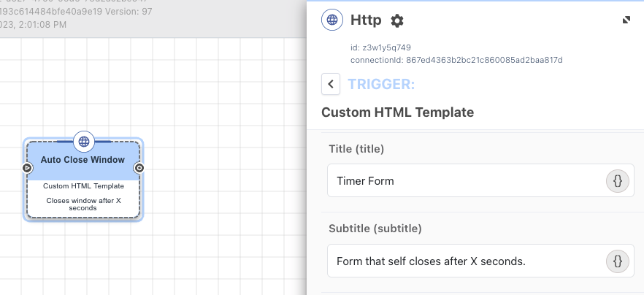Click the node's left input port
Image resolution: width=644 pixels, height=295 pixels.
(x=27, y=168)
